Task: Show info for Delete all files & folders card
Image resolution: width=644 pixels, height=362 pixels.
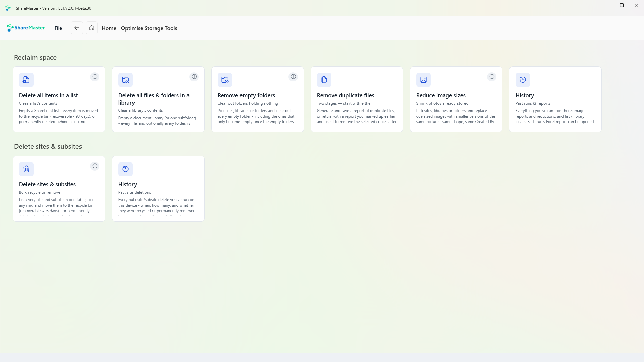Action: pyautogui.click(x=194, y=77)
